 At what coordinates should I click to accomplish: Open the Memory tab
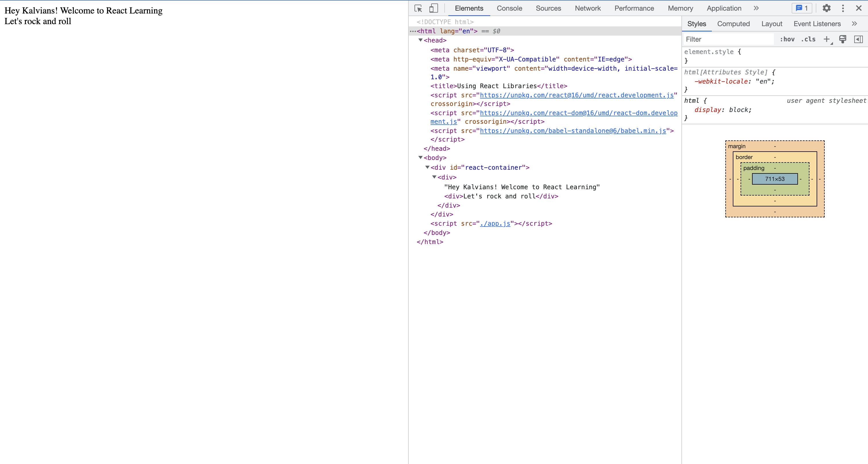(680, 8)
